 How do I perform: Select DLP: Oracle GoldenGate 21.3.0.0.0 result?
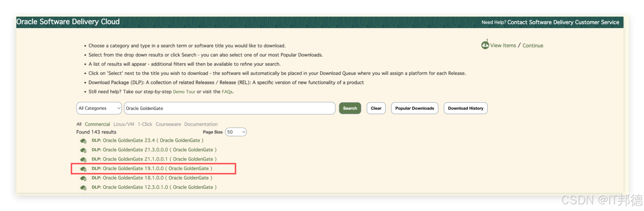[154, 150]
